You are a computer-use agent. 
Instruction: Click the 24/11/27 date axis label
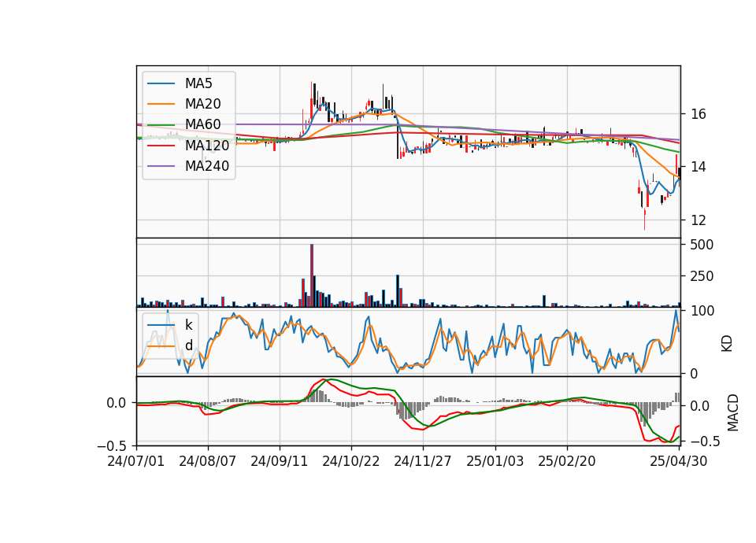tap(423, 461)
